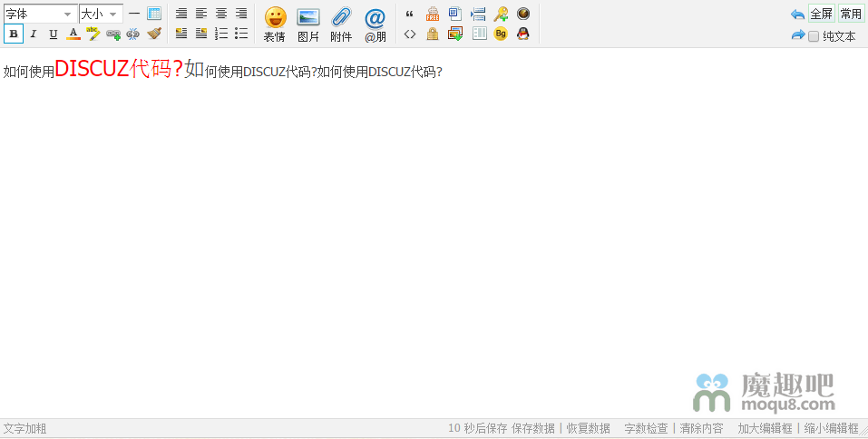The width and height of the screenshot is (868, 439).
Task: Apply italic formatting
Action: (x=34, y=34)
